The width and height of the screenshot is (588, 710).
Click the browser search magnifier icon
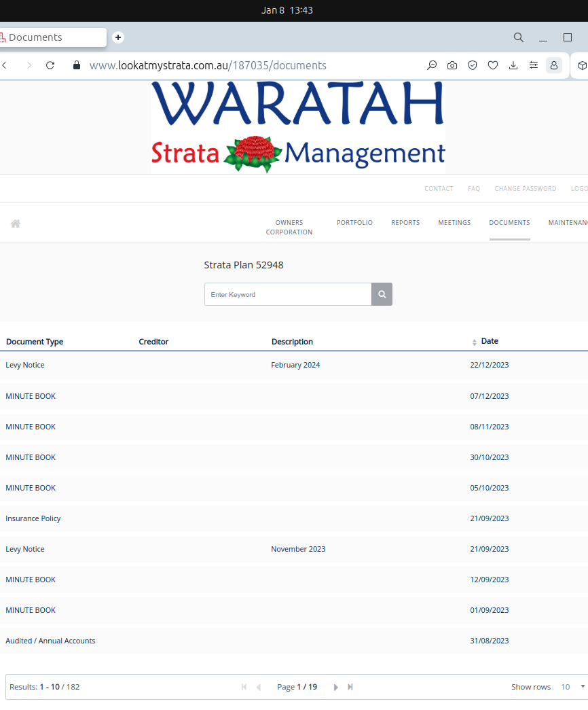(519, 37)
